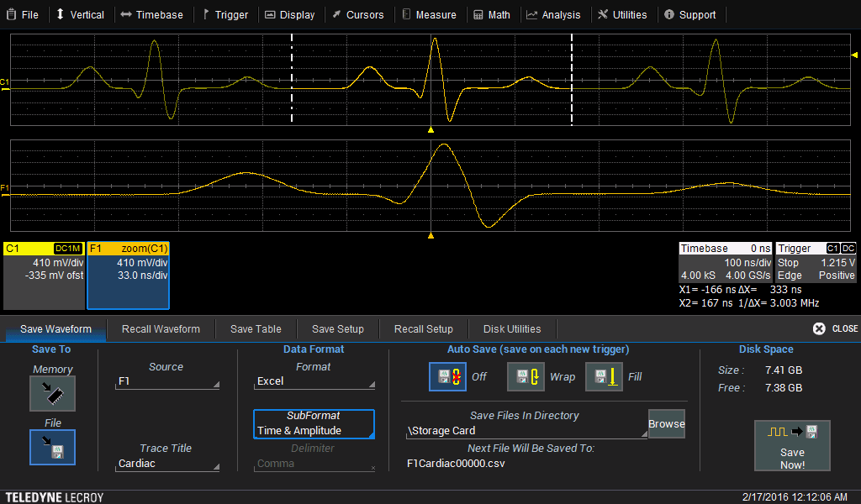Select the File save destination icon
Viewport: 861px width, 504px height.
click(x=52, y=447)
